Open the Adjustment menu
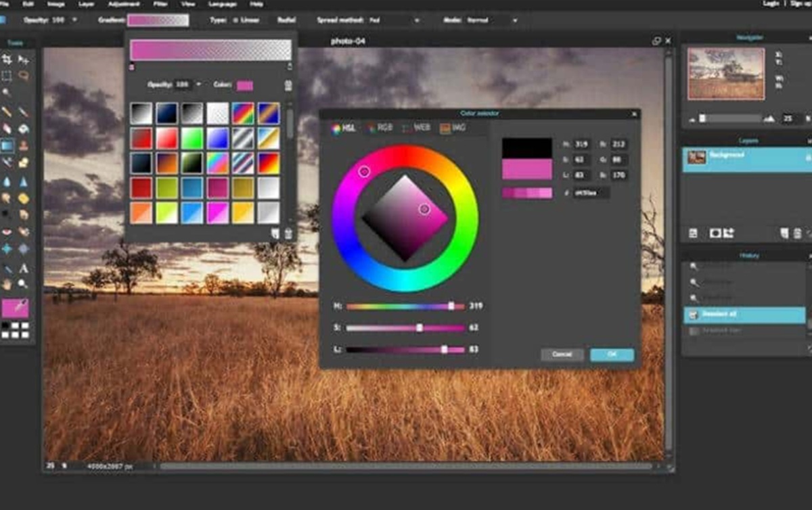The width and height of the screenshot is (812, 510). [x=122, y=3]
